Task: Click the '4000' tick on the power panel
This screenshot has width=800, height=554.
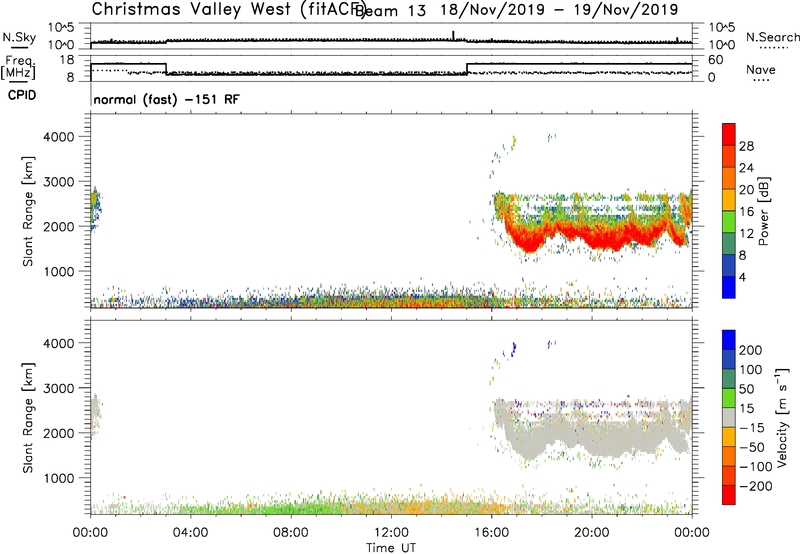Action: coord(59,137)
